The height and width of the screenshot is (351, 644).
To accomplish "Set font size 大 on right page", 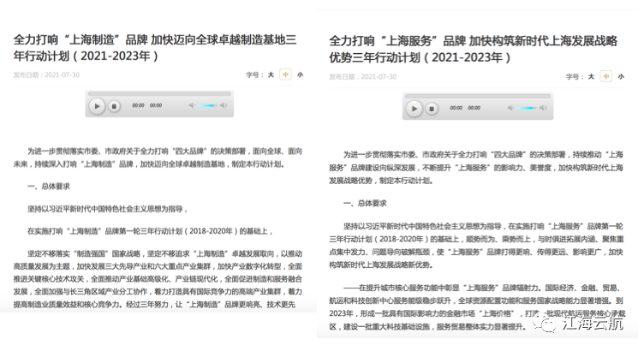I will pos(591,76).
